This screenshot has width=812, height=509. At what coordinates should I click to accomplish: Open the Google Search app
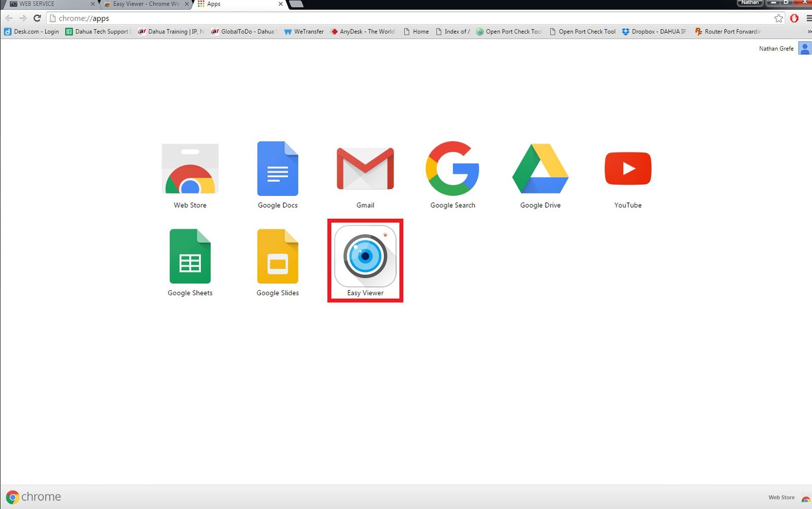(453, 169)
